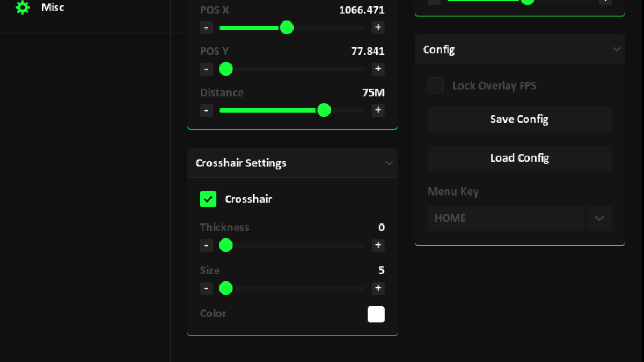Increase Distance with plus button
644x362 pixels.
(378, 110)
